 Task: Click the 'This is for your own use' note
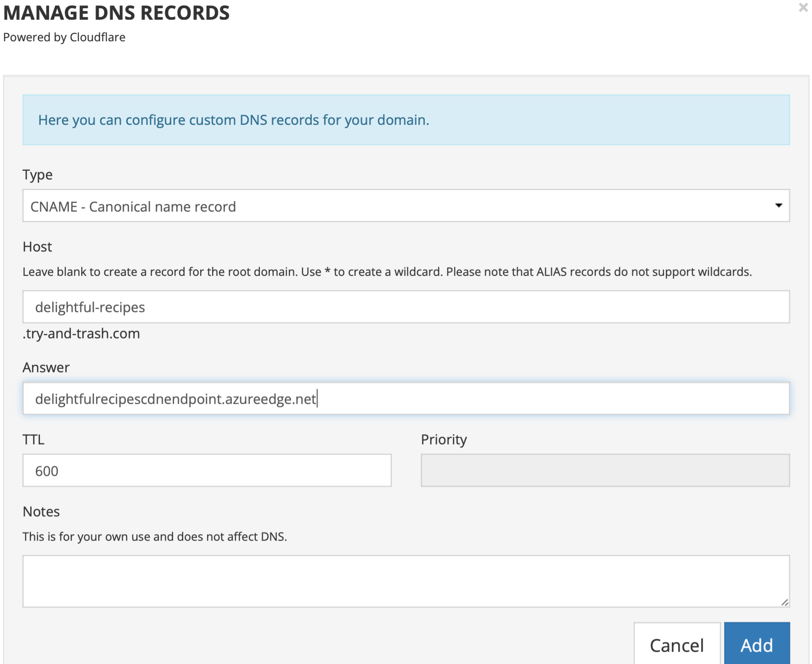pyautogui.click(x=155, y=537)
